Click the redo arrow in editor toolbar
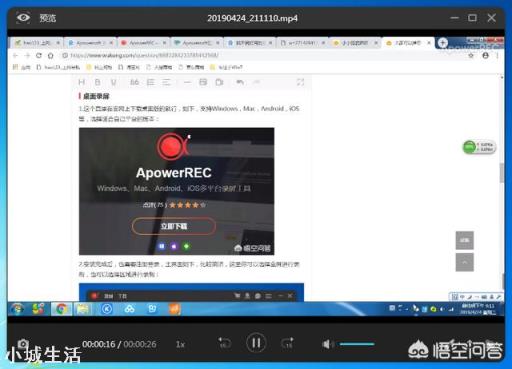The width and height of the screenshot is (512, 369). pyautogui.click(x=256, y=82)
